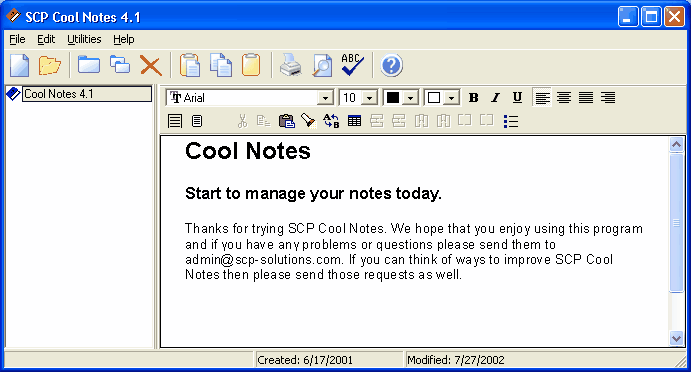This screenshot has height=372, width=691.
Task: Open the File menu
Action: [17, 39]
